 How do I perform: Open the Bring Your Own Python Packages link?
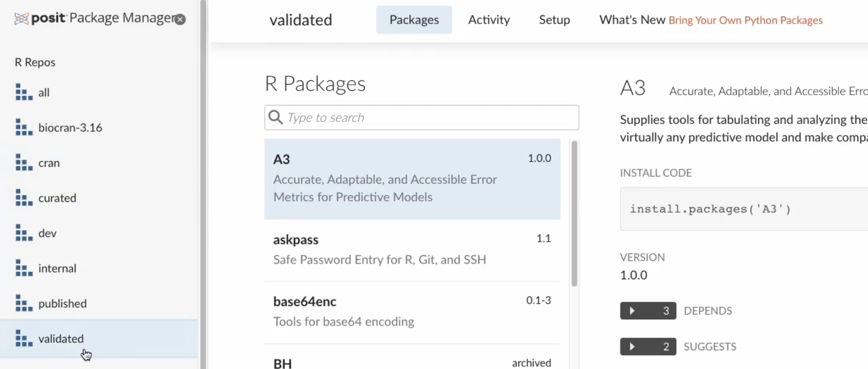pos(745,21)
